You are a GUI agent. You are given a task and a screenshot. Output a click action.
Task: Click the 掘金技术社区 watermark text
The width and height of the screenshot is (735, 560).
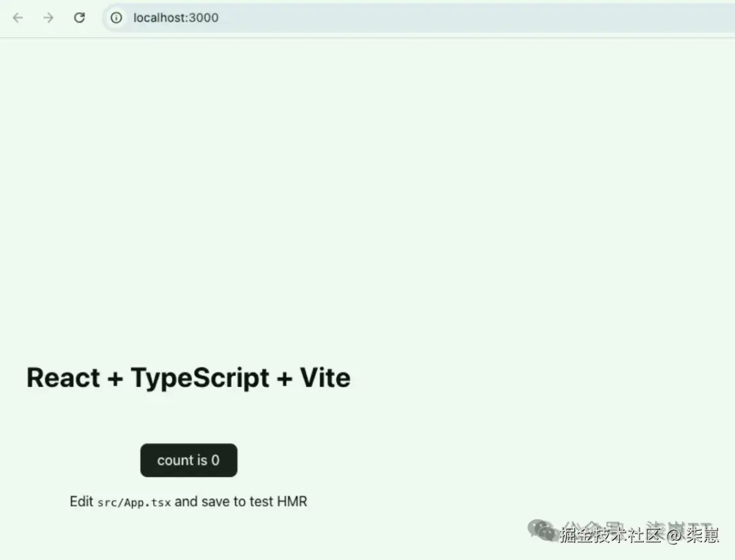pyautogui.click(x=610, y=535)
